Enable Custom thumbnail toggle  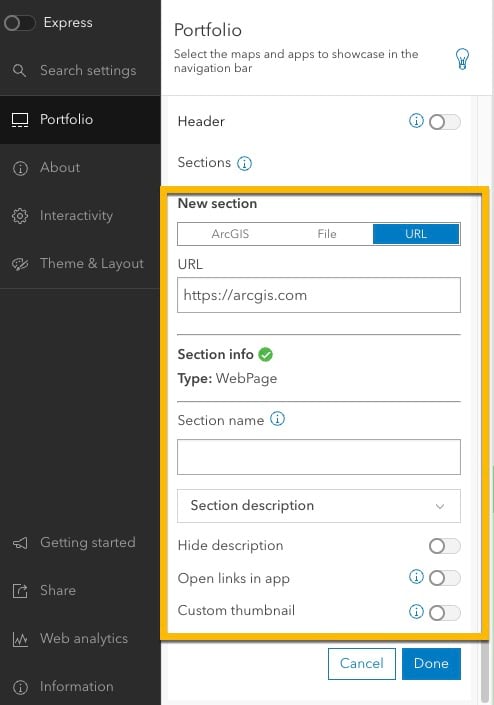(445, 612)
